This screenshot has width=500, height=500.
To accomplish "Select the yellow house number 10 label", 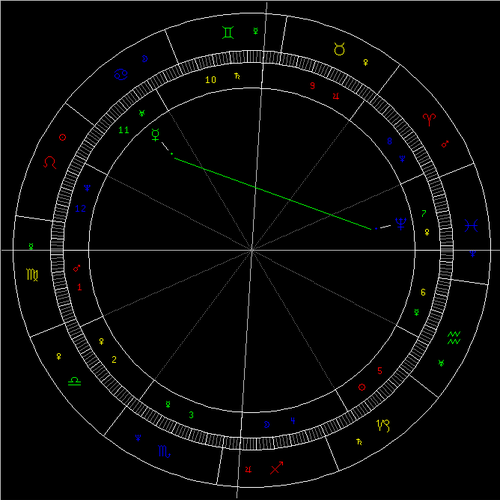I will (211, 80).
